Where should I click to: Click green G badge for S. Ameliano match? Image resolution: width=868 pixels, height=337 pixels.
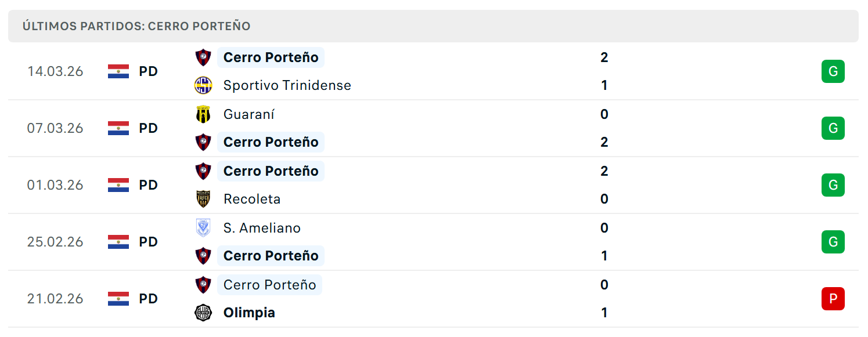click(x=833, y=242)
